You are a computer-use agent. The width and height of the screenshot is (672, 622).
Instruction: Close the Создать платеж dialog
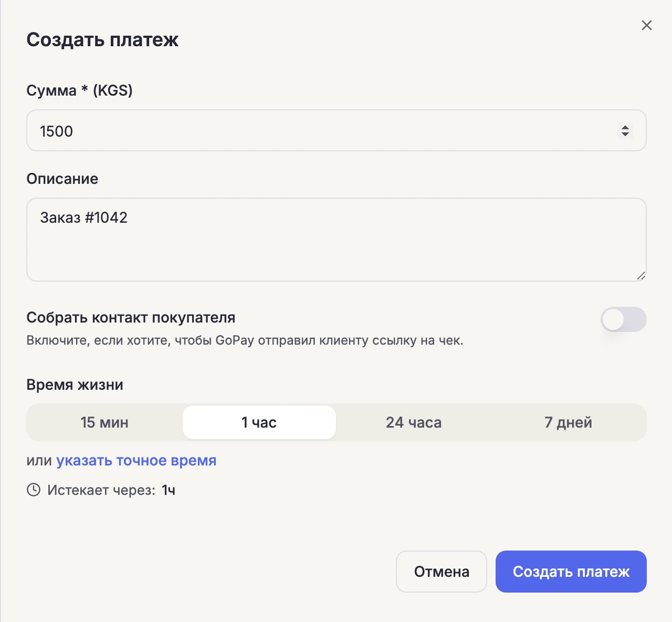click(x=646, y=25)
